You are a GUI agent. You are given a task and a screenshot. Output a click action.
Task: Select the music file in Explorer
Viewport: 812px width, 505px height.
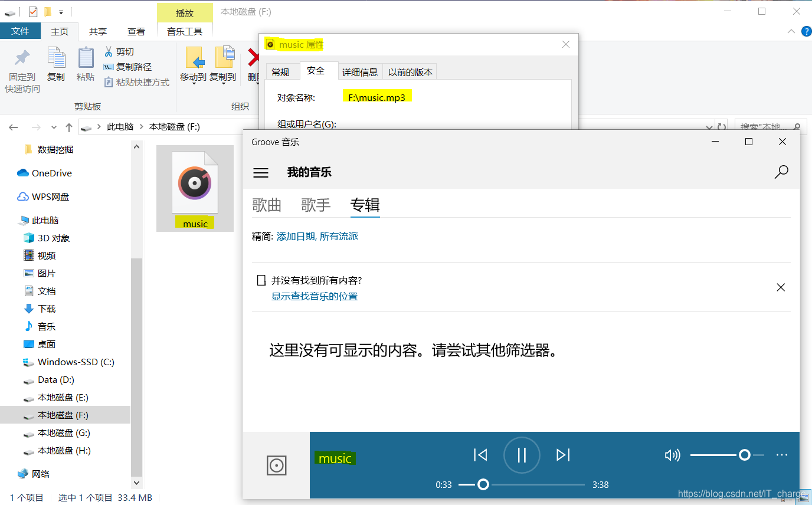pyautogui.click(x=195, y=188)
